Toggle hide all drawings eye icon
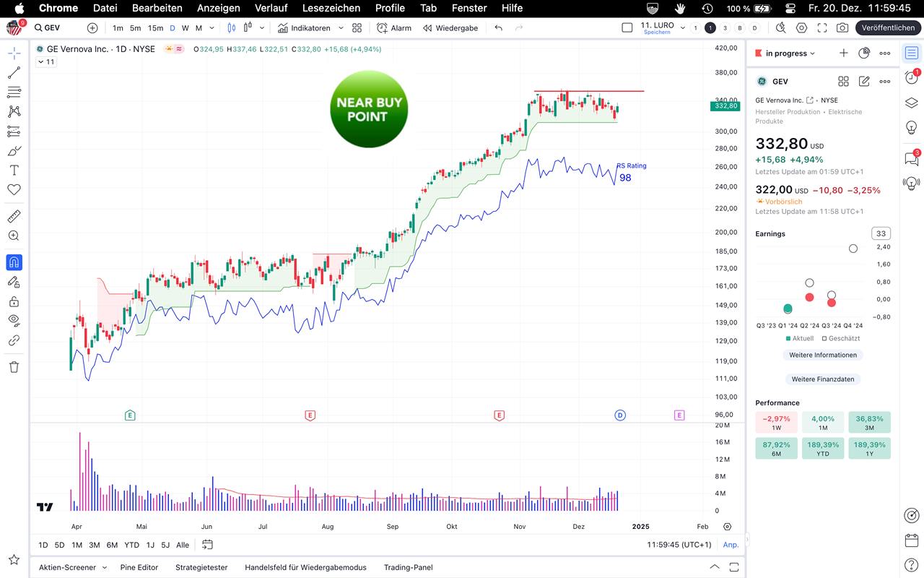 pyautogui.click(x=14, y=319)
